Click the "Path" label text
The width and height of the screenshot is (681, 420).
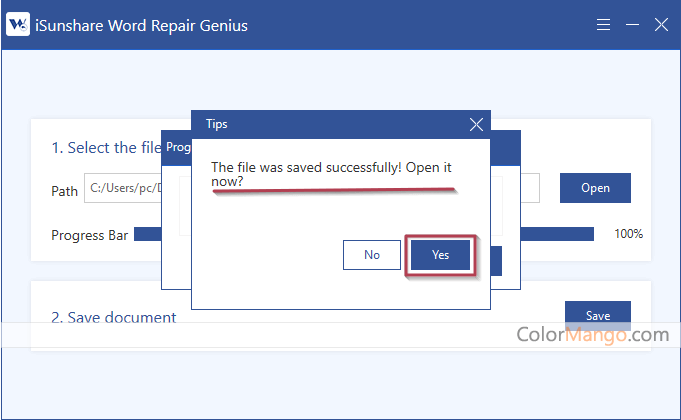tap(64, 190)
